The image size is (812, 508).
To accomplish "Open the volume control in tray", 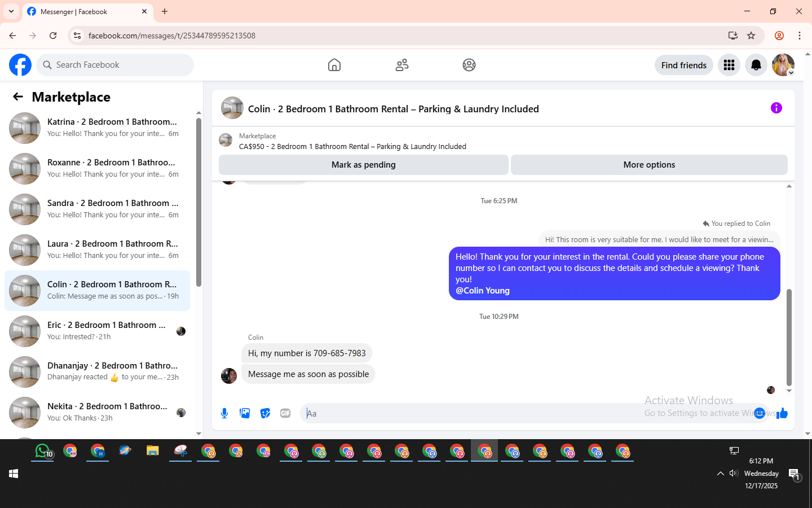I will click(733, 474).
